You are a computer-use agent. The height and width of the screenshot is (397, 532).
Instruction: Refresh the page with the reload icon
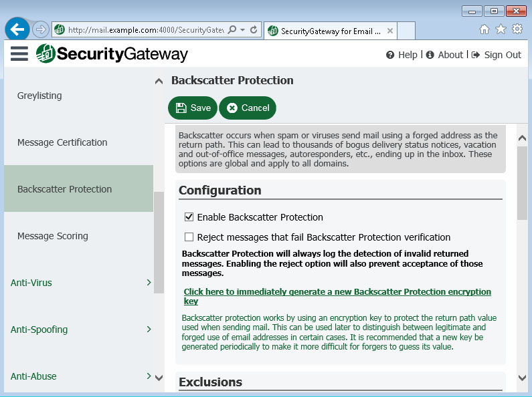(254, 30)
